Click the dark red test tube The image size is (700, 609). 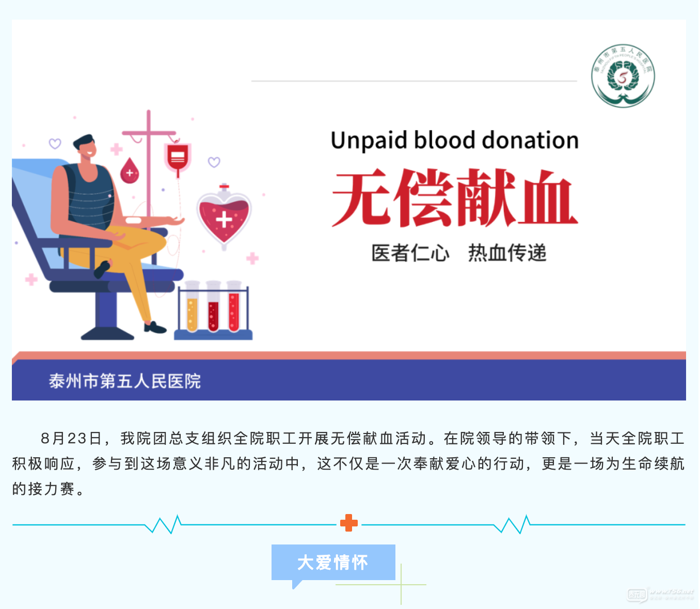(213, 307)
